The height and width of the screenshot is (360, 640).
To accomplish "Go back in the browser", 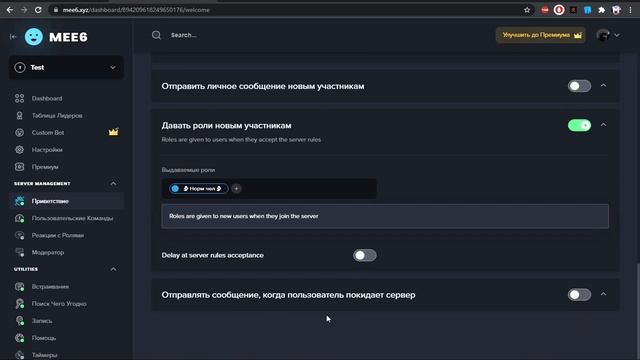I will point(10,10).
